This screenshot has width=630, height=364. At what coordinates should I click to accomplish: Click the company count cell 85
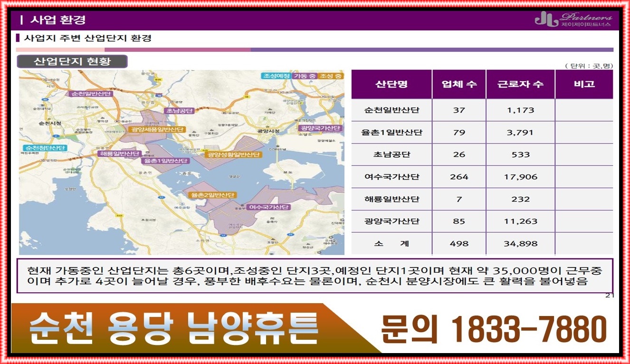459,221
